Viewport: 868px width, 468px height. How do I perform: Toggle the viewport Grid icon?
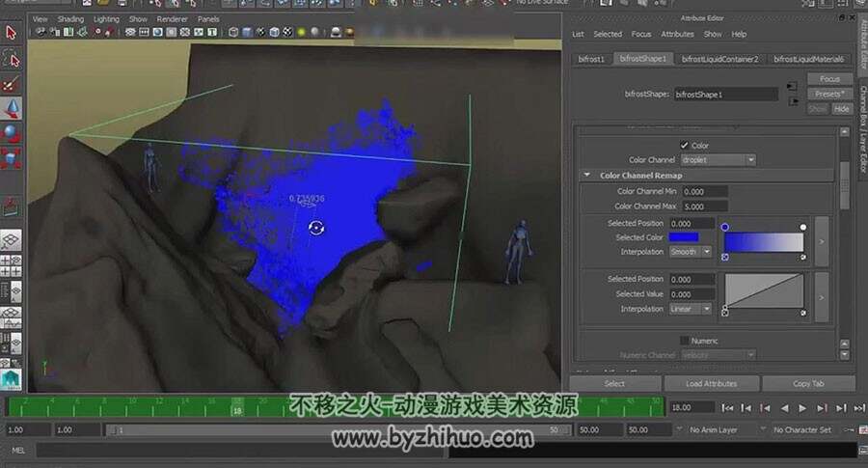pyautogui.click(x=130, y=32)
